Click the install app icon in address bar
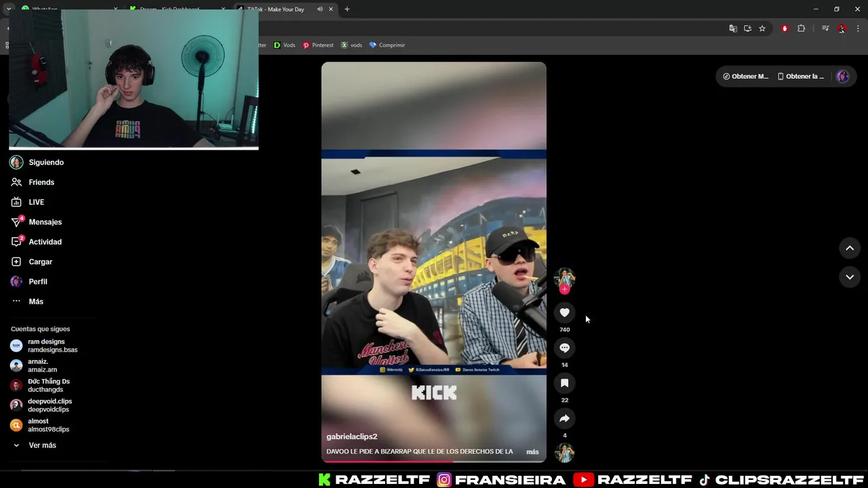This screenshot has height=488, width=868. (747, 28)
